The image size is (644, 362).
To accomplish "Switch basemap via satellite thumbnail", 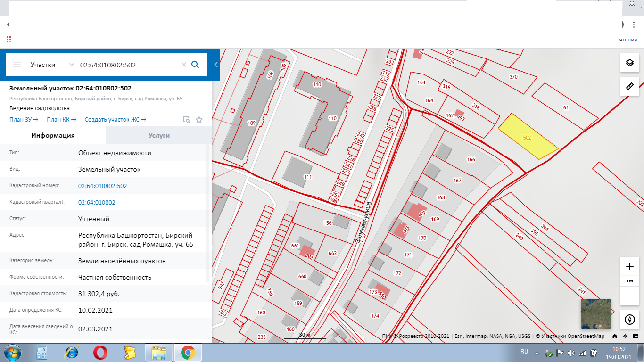I will pos(595,314).
